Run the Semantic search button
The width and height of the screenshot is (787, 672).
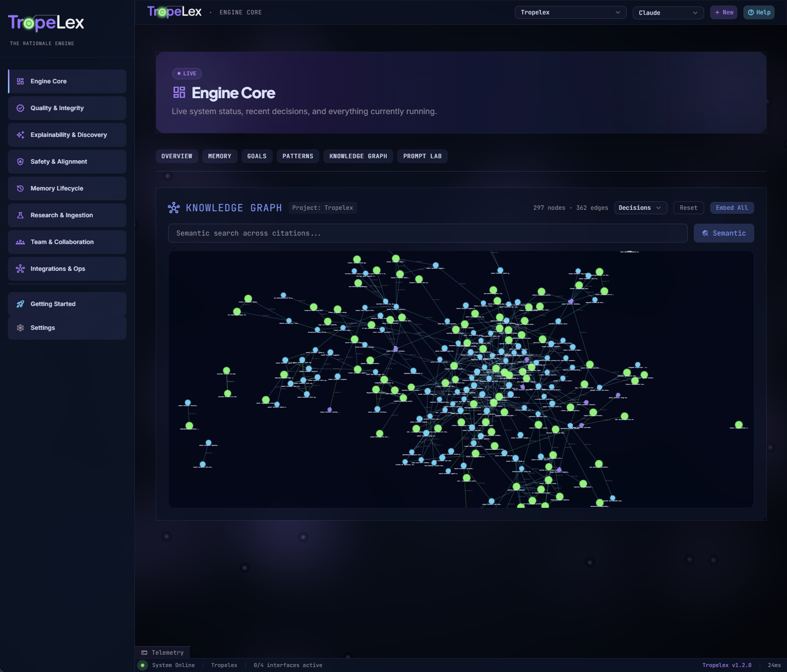724,233
